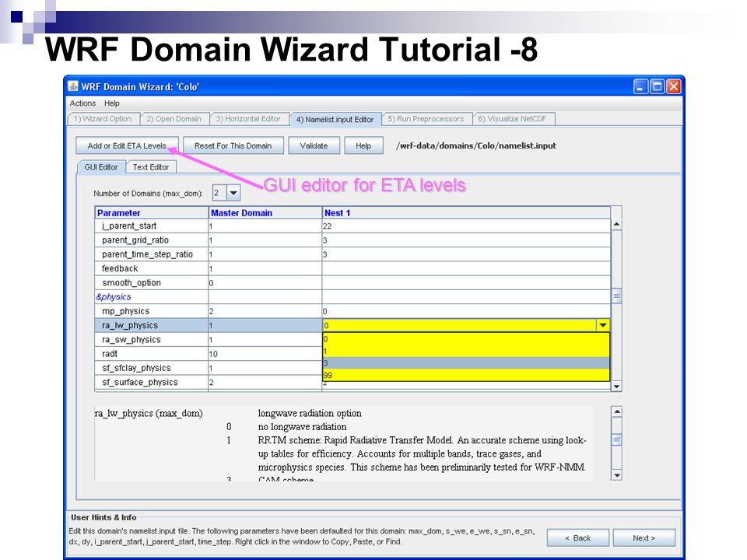Screen dimensions: 747x560
Task: Choose option 1 in the yellow dropdown list
Action: (466, 351)
